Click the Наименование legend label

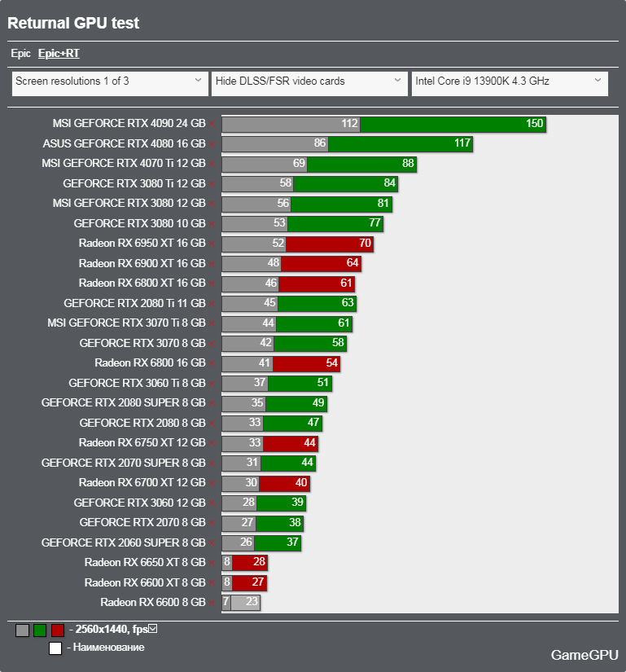click(109, 647)
